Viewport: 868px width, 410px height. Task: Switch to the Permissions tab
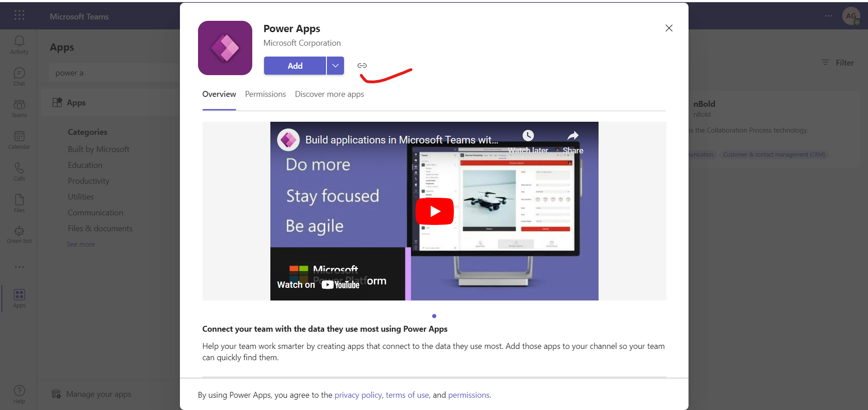tap(265, 94)
